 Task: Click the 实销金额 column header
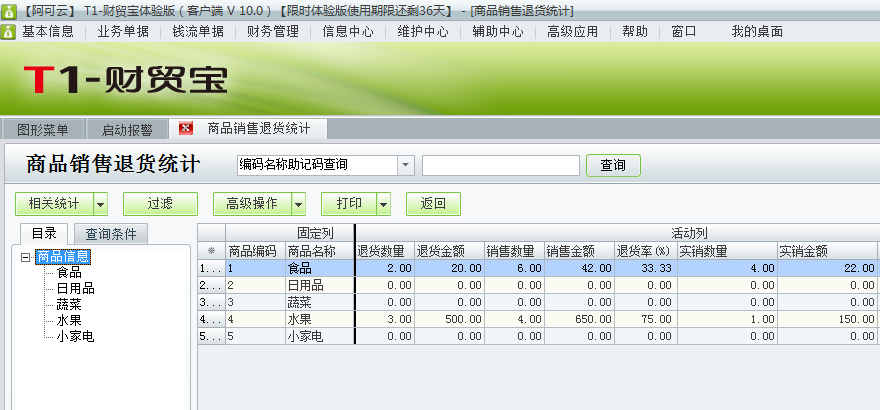tap(827, 251)
